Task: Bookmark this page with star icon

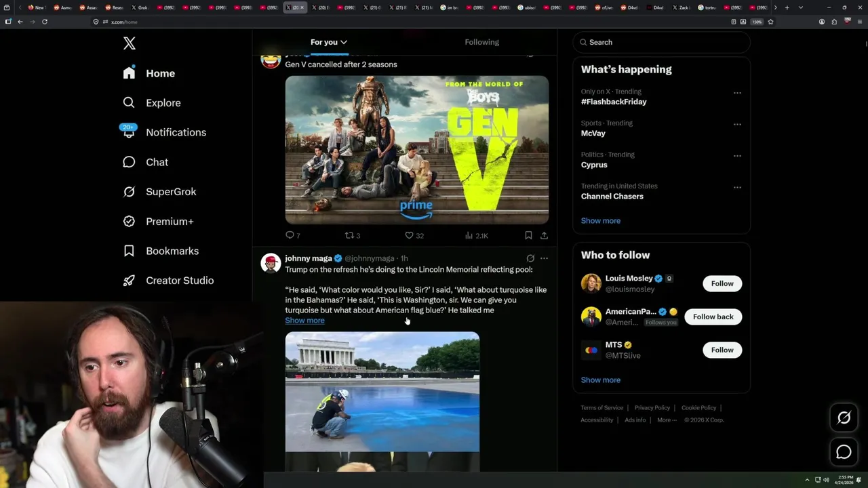Action: tap(770, 22)
